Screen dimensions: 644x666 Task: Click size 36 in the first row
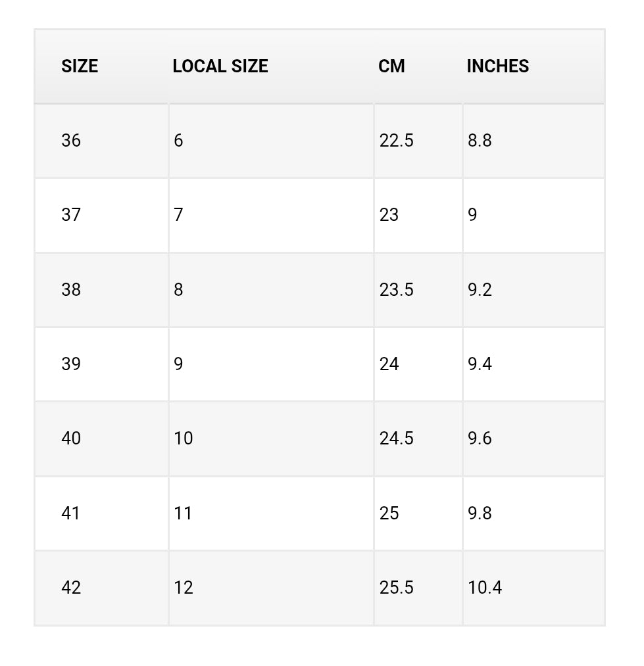tap(71, 141)
